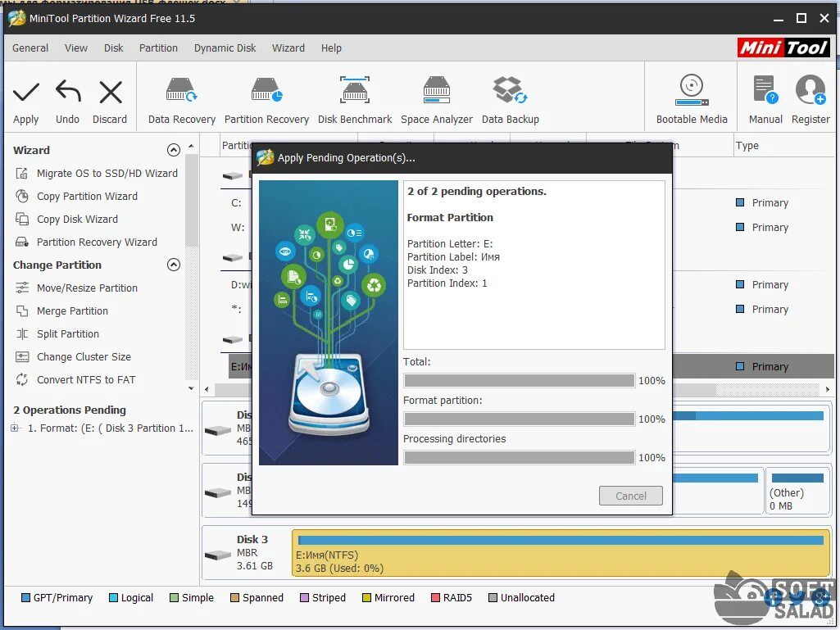
Task: Click the MiniTool logo
Action: pyautogui.click(x=783, y=48)
